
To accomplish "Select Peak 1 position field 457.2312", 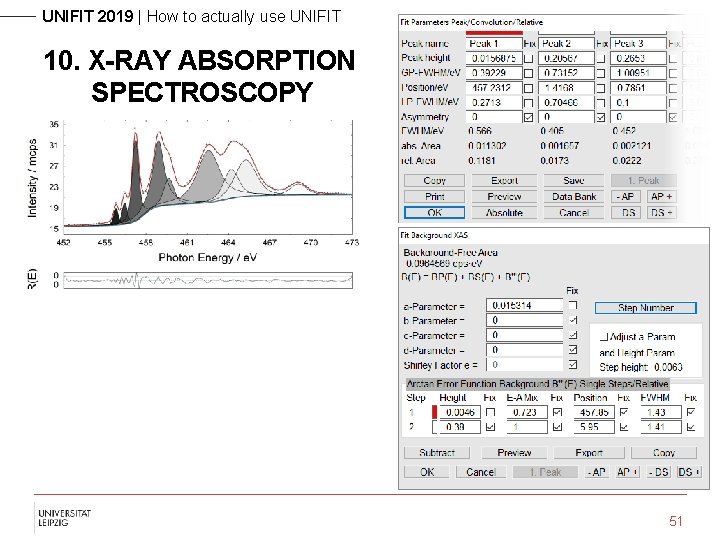I will coord(494,88).
